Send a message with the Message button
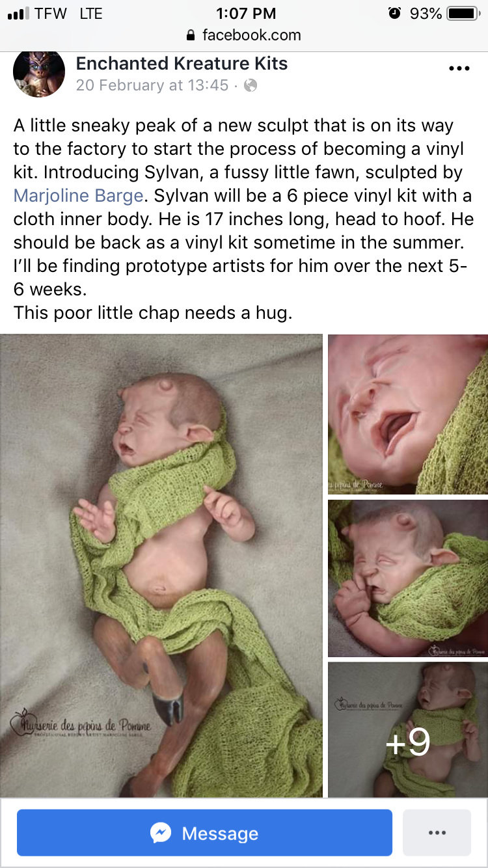 [204, 833]
